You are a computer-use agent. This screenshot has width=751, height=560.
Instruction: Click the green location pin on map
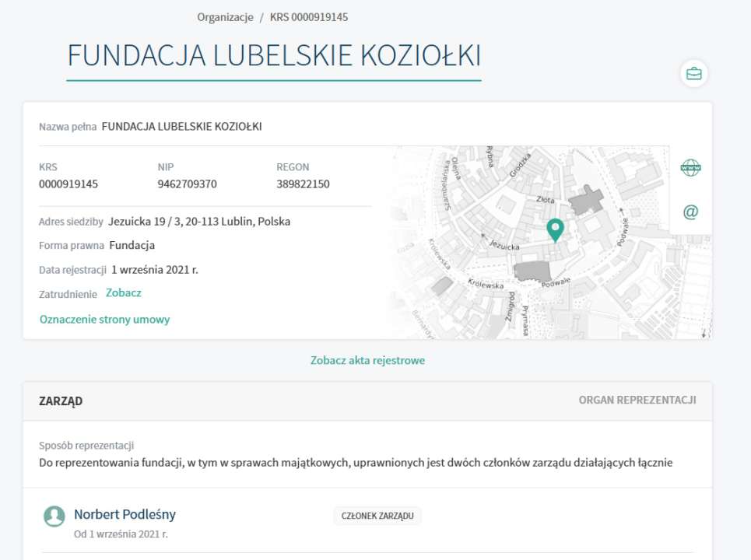(555, 230)
